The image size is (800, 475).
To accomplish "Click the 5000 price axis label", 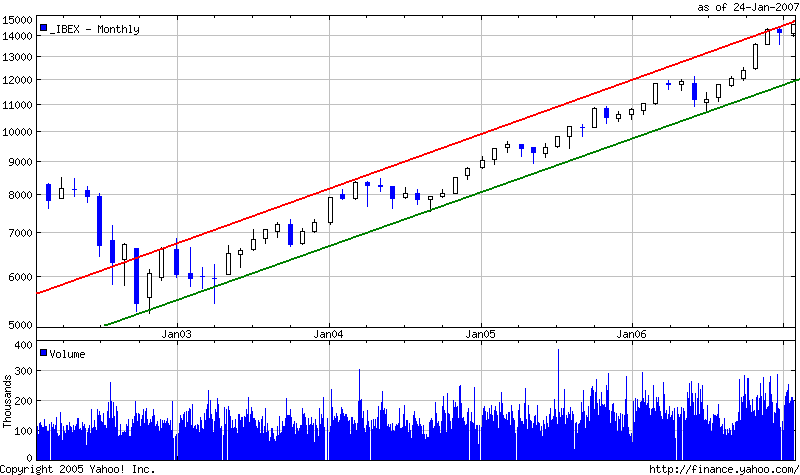I will pyautogui.click(x=20, y=324).
